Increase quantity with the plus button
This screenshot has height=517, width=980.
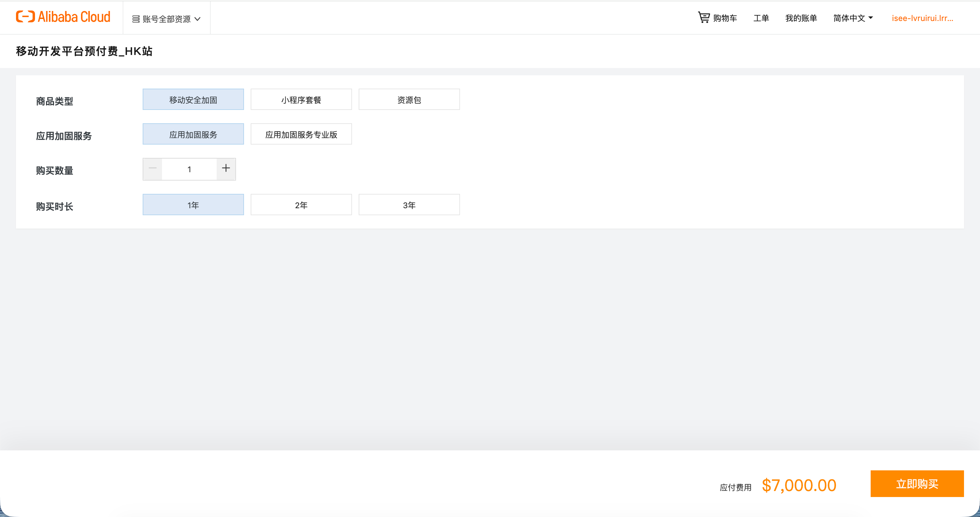pyautogui.click(x=226, y=169)
